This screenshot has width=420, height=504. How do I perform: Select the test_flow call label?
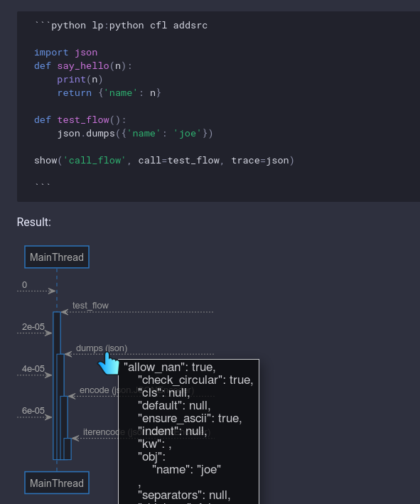(x=90, y=306)
